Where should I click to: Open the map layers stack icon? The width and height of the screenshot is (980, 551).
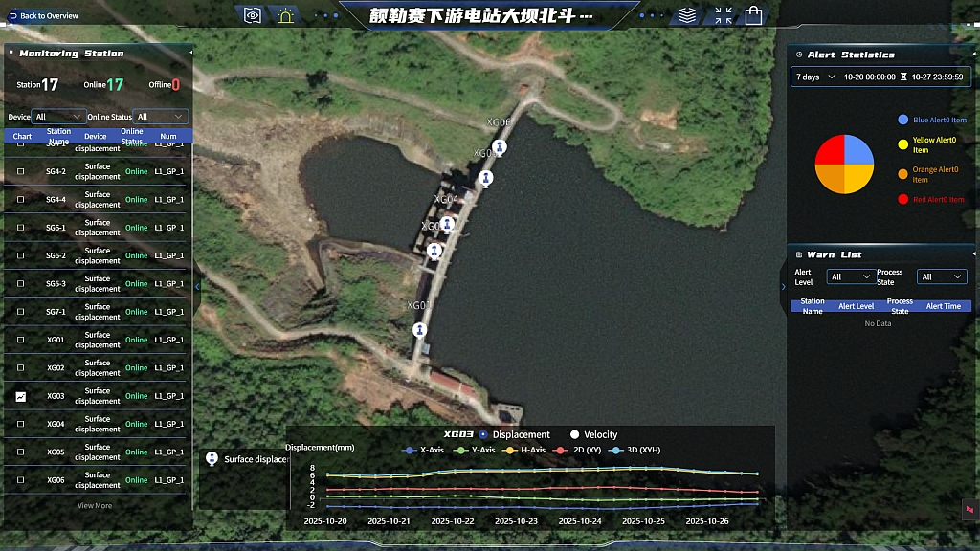coord(687,15)
